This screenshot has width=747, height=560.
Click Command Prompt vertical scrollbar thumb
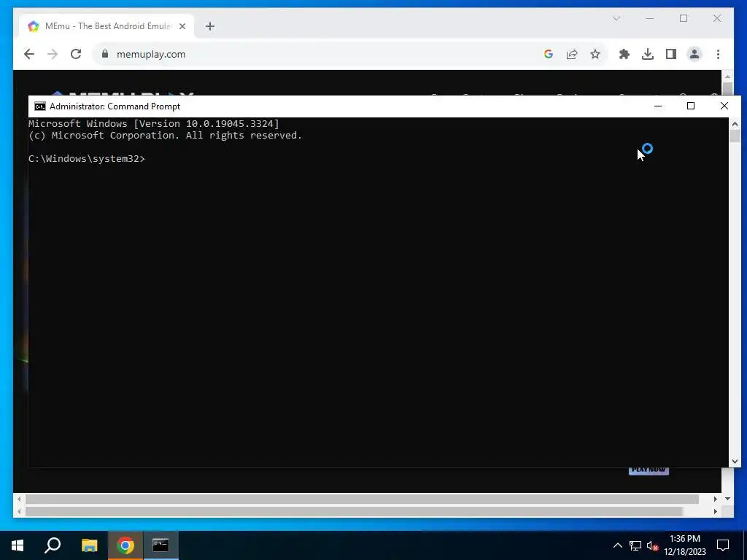tap(735, 136)
